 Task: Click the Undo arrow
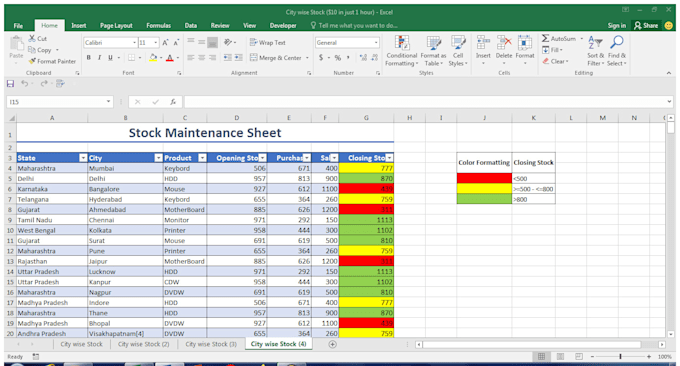(x=24, y=83)
